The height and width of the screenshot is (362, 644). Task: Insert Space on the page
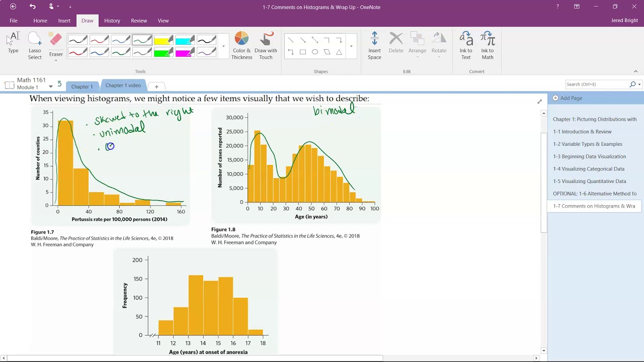(x=374, y=46)
